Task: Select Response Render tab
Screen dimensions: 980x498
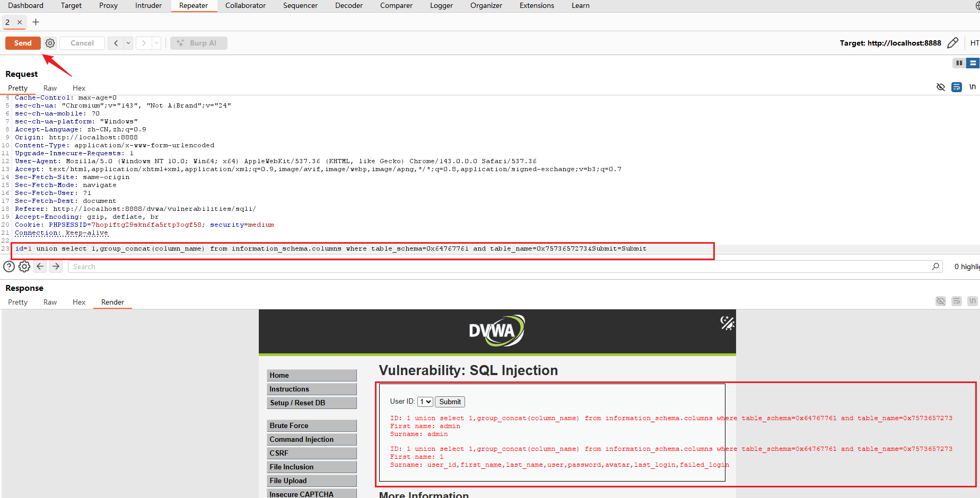Action: pos(112,302)
